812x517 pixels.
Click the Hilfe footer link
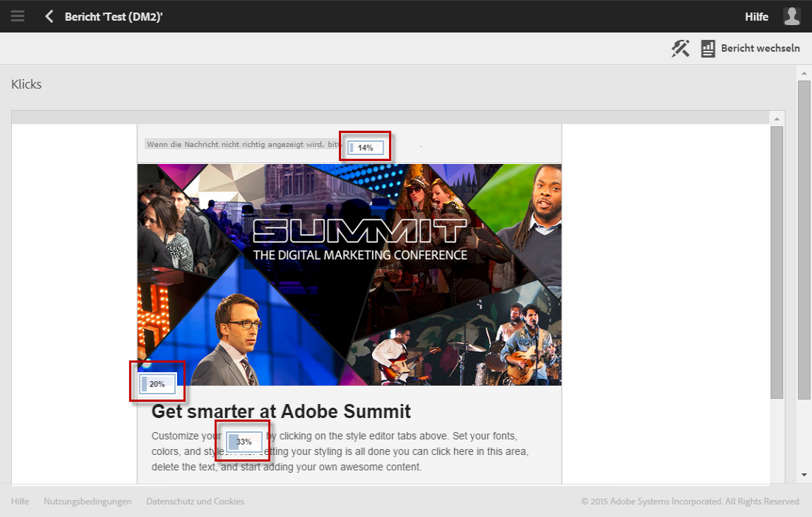[x=20, y=501]
